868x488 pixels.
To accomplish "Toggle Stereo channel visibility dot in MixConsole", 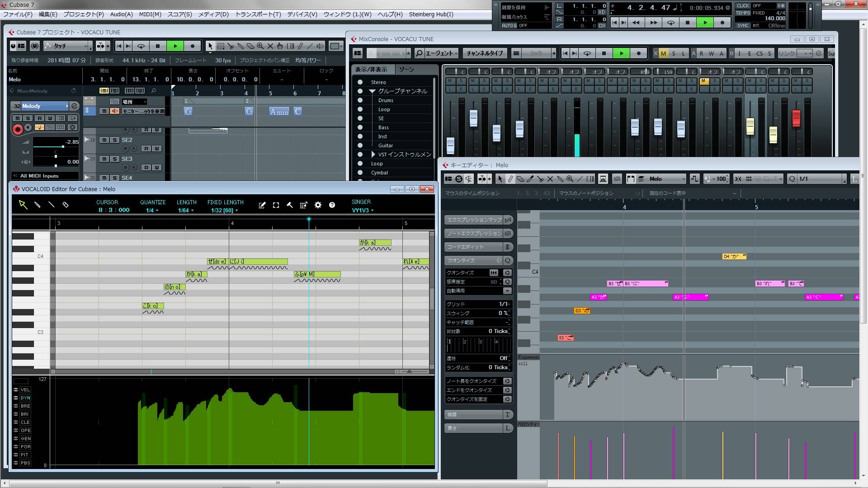I will (x=360, y=82).
